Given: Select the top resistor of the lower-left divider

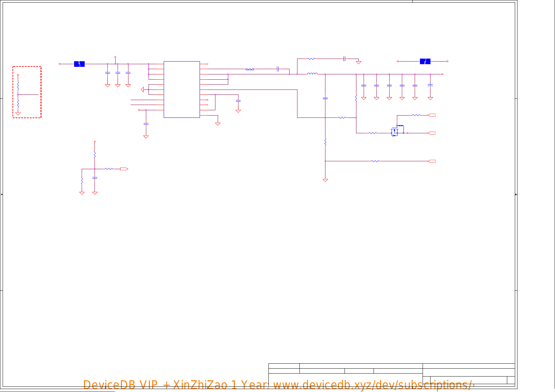Looking at the screenshot, I should tap(95, 155).
